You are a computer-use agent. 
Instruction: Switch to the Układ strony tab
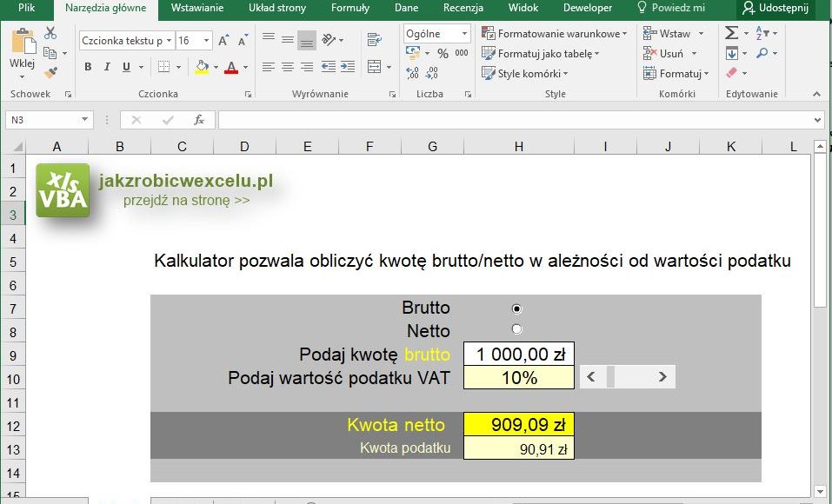tap(277, 8)
